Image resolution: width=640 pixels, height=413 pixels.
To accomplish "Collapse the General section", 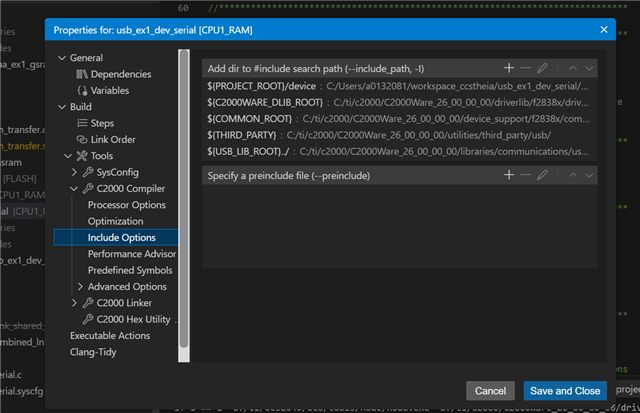I will (62, 58).
